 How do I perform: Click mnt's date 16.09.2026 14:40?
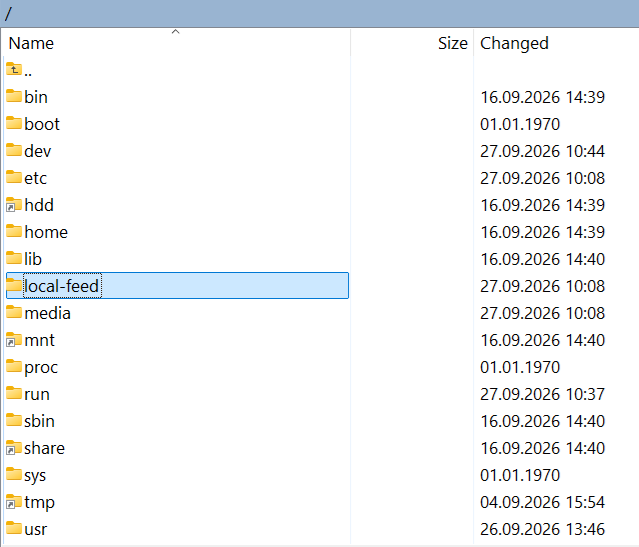coord(542,340)
